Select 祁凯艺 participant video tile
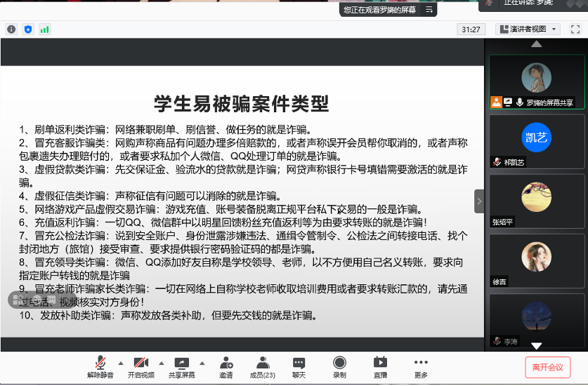The image size is (588, 386). (537, 141)
